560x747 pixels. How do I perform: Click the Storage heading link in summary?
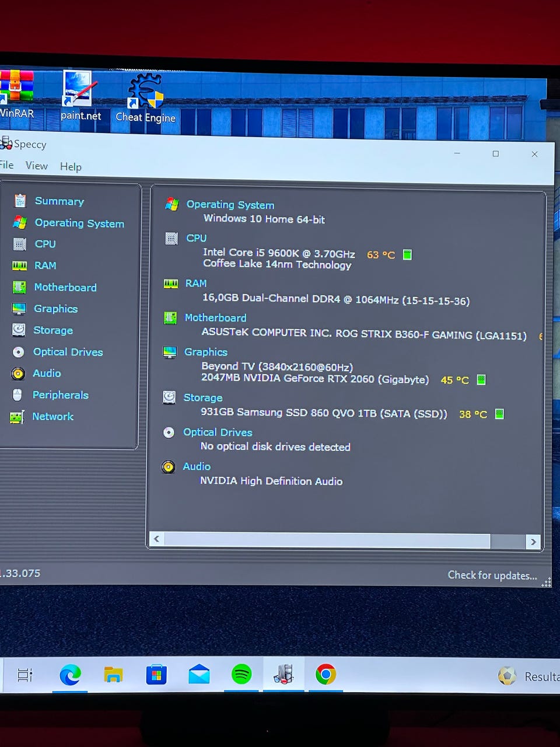pos(203,398)
